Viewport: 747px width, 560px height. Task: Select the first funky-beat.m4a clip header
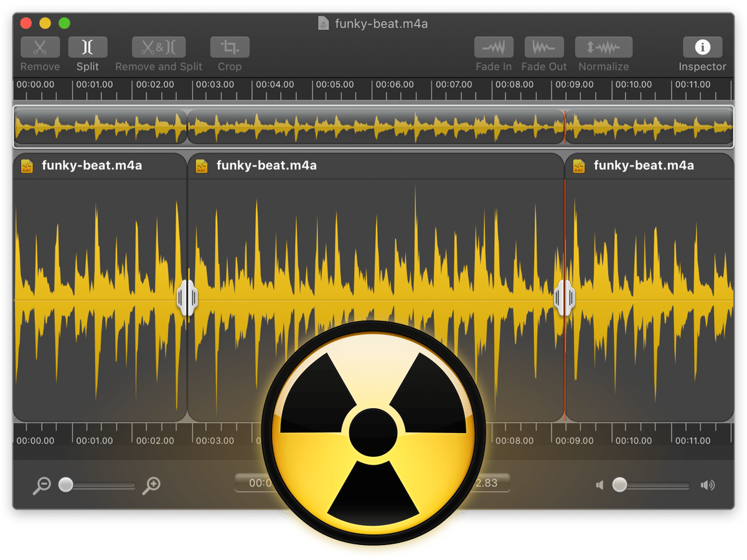coord(92,166)
